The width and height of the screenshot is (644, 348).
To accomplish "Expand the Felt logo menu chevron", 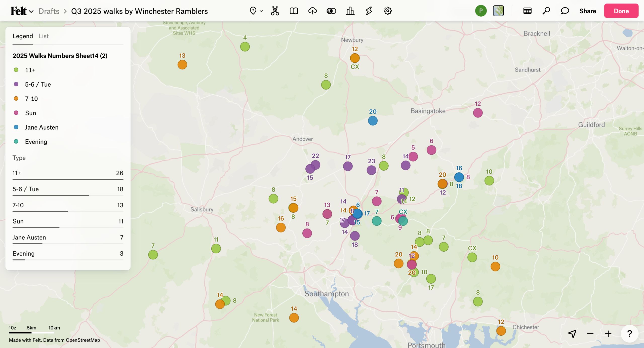I will click(31, 12).
